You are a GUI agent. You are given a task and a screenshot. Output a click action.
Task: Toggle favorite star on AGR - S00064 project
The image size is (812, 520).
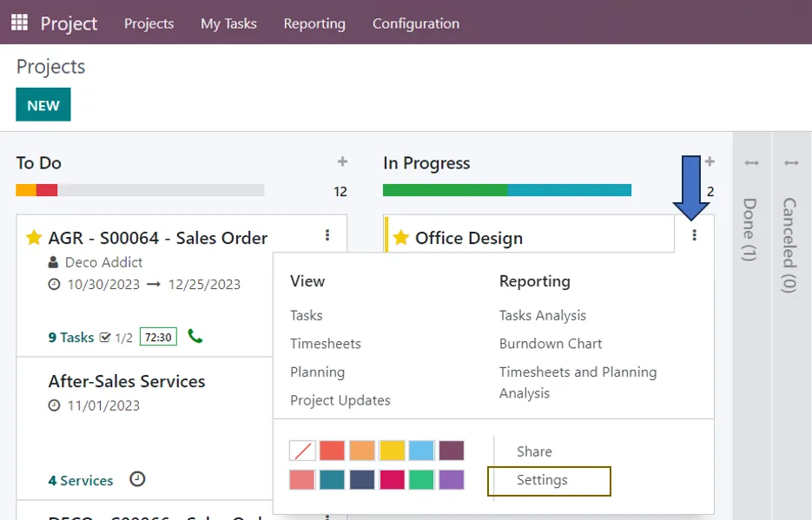(x=34, y=238)
